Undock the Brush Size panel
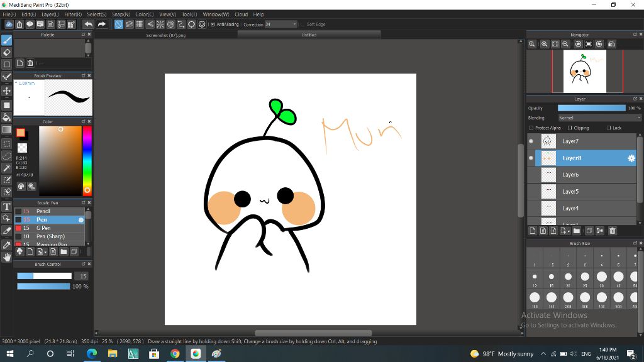644x362 pixels. pyautogui.click(x=635, y=243)
